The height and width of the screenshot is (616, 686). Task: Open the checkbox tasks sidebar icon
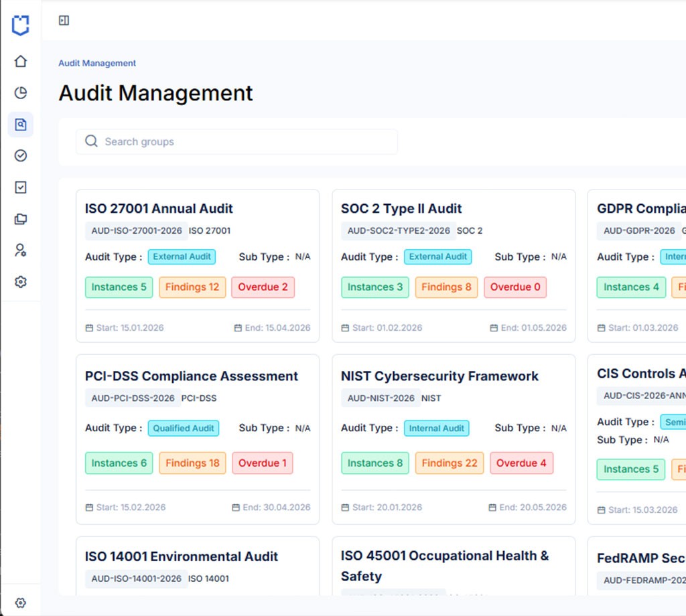(21, 187)
